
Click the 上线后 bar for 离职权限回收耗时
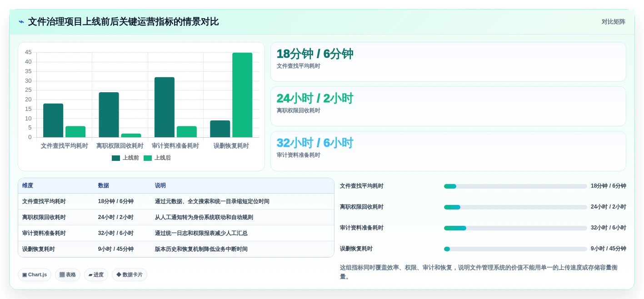(131, 135)
